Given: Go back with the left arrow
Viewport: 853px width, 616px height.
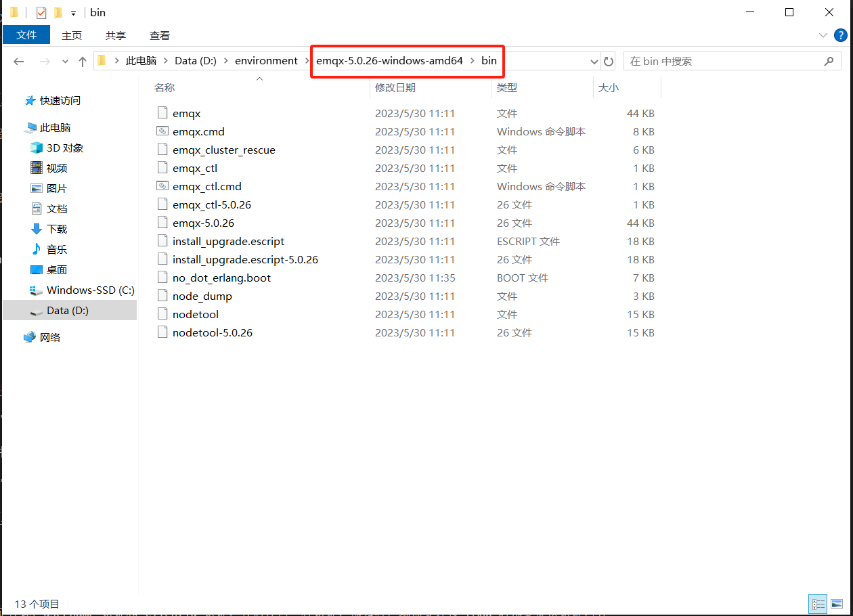Looking at the screenshot, I should tap(19, 61).
